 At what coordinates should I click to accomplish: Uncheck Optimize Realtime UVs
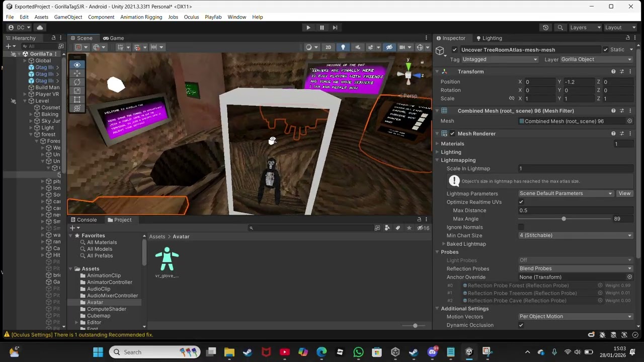[x=521, y=202]
